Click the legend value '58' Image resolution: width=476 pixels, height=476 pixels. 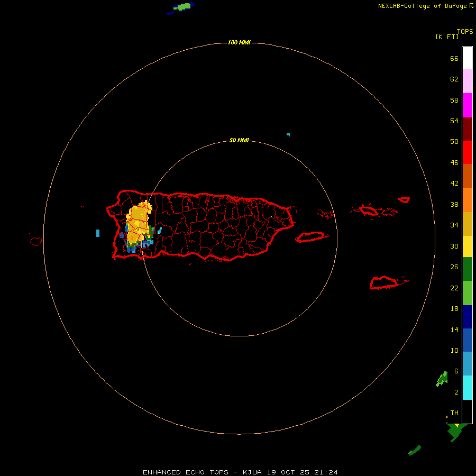[x=454, y=100]
